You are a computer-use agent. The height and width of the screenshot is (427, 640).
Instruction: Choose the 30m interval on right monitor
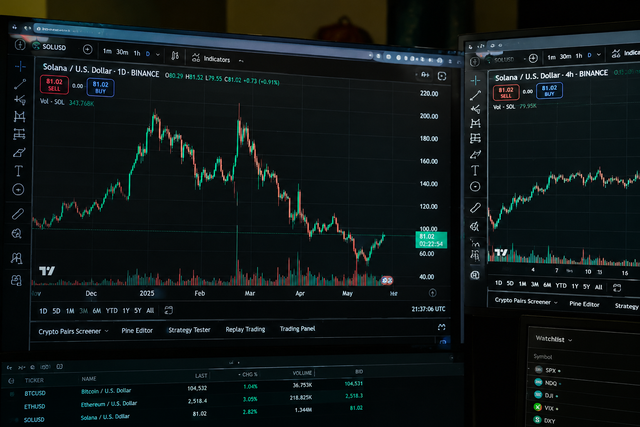coord(565,56)
